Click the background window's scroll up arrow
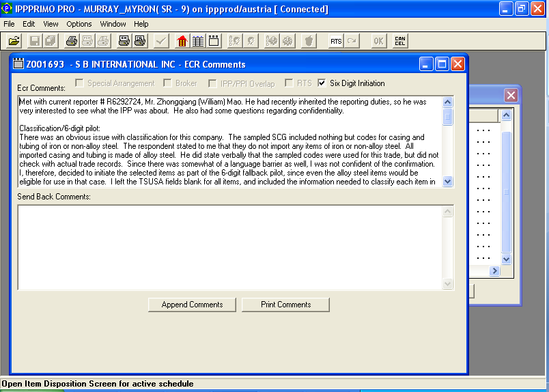The width and height of the screenshot is (549, 392). pyautogui.click(x=506, y=115)
